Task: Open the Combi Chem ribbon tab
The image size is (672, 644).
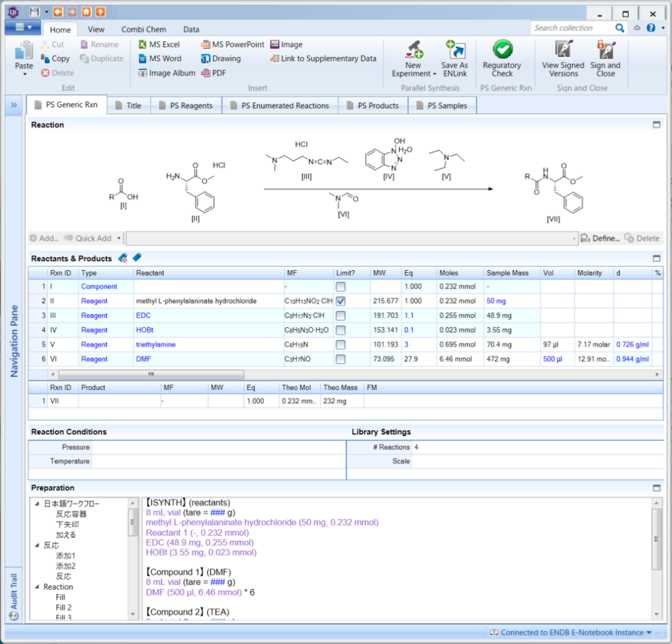Action: point(144,30)
